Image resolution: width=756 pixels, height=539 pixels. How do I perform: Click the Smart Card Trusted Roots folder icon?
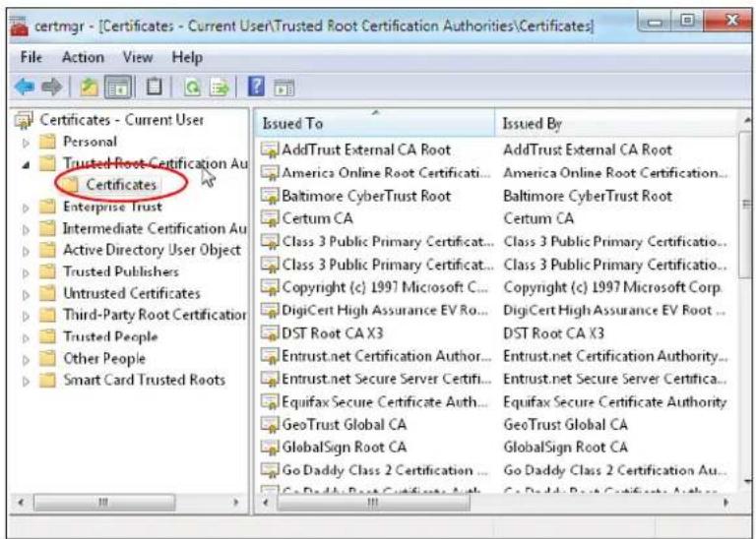click(47, 380)
